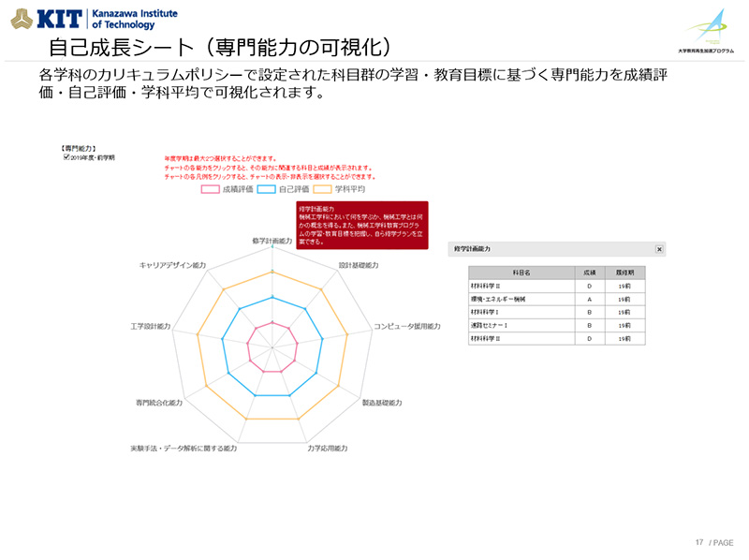This screenshot has height=560, width=749.
Task: Click grade A in the 環境・エネルギー機械 row
Action: [590, 299]
